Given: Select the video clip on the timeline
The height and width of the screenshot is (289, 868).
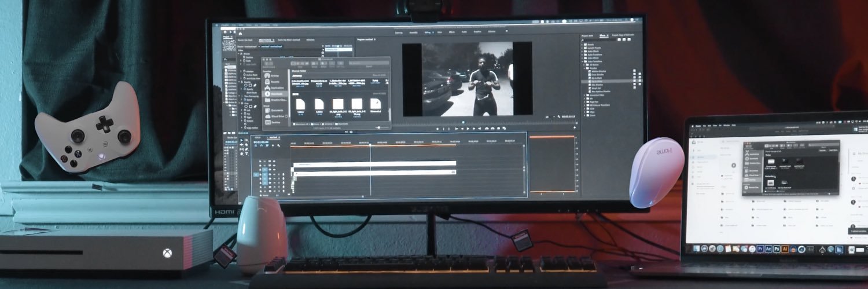Looking at the screenshot, I should click(375, 164).
